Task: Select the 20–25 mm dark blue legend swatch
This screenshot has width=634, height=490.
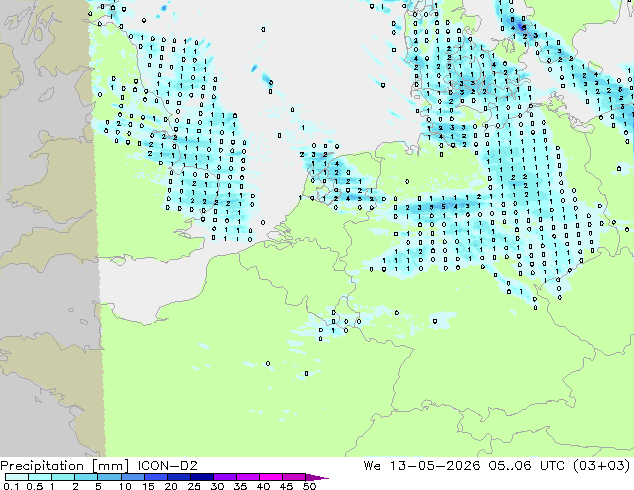Action: pyautogui.click(x=179, y=477)
